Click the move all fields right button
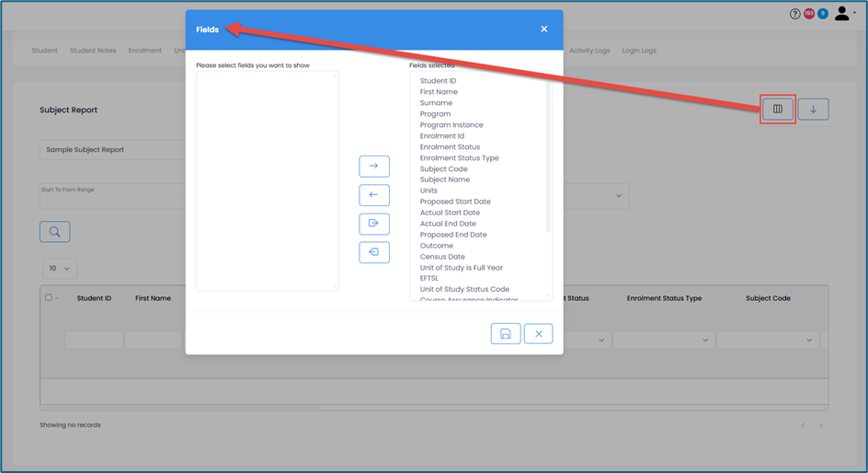 (373, 224)
